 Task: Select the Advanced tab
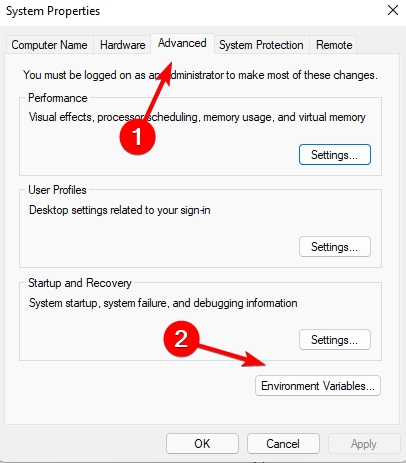coord(182,43)
